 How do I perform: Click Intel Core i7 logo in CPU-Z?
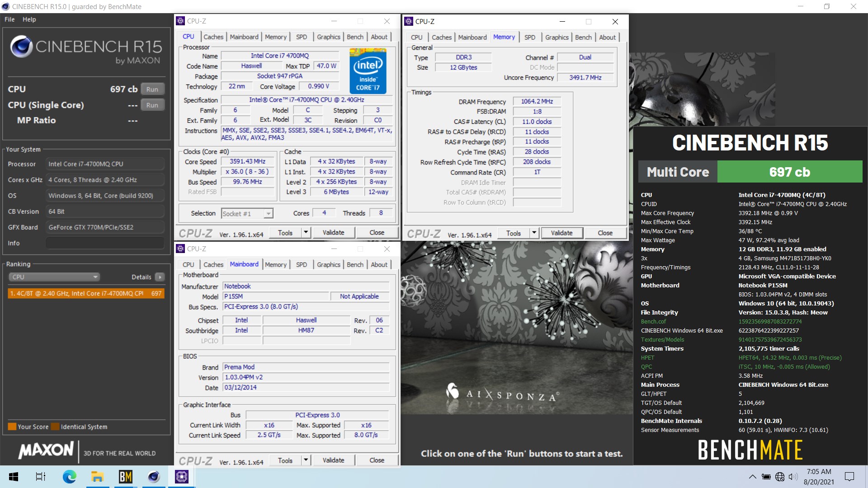tap(368, 71)
